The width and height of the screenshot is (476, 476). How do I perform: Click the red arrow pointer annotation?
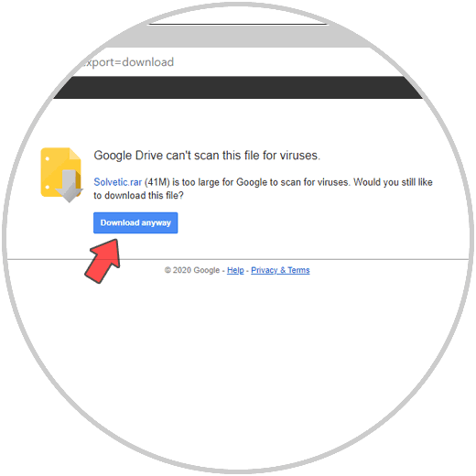tap(103, 261)
